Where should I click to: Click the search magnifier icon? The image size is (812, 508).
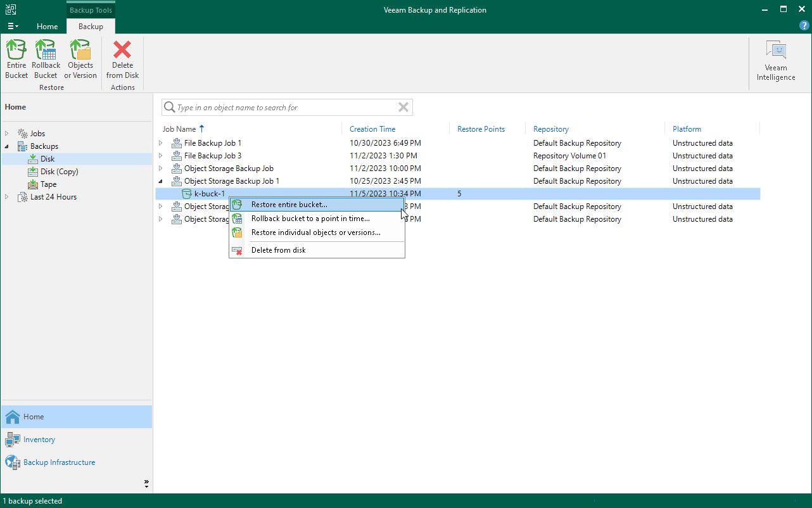click(x=168, y=107)
